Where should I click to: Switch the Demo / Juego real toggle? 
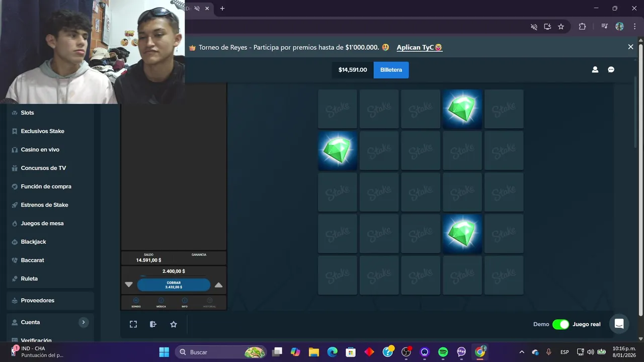click(560, 324)
